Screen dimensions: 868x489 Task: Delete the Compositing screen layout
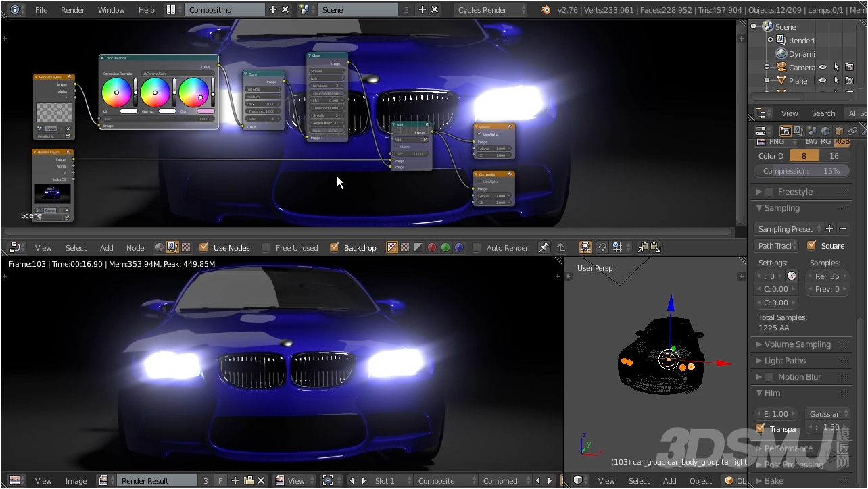(285, 10)
